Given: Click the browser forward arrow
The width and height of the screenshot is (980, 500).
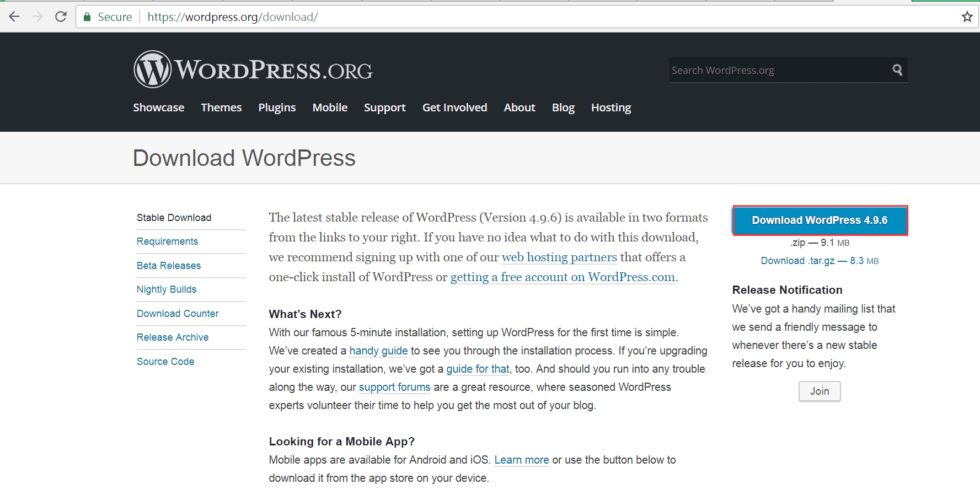Looking at the screenshot, I should (38, 17).
